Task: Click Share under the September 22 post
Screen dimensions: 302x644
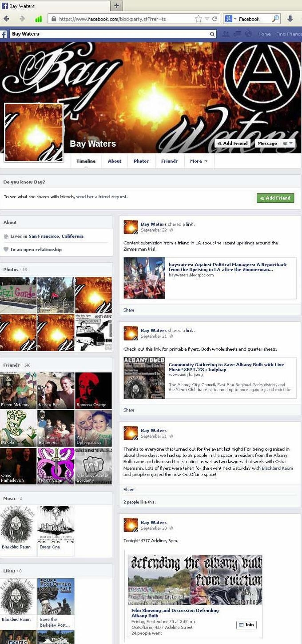Action: 129,310
